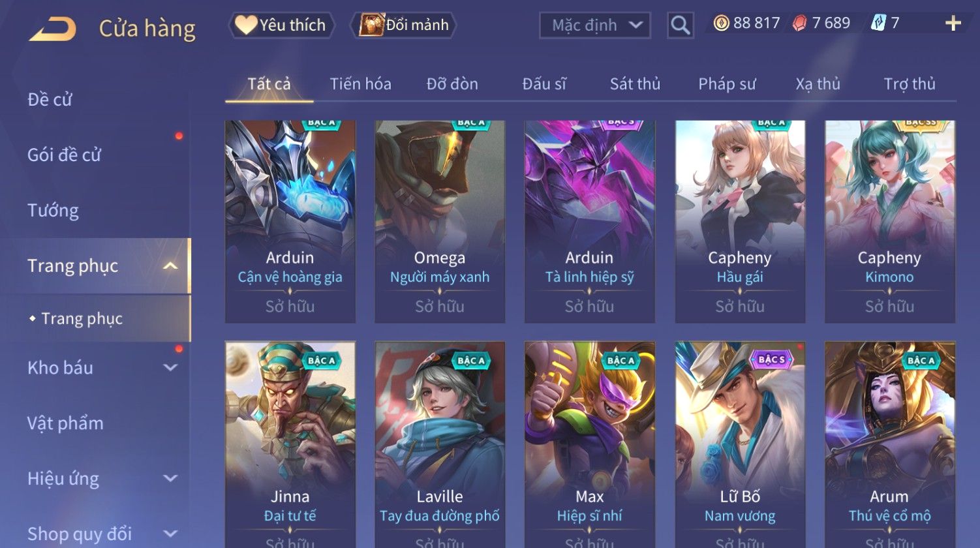Click the gold coin balance icon
This screenshot has width=980, height=548.
[x=721, y=23]
